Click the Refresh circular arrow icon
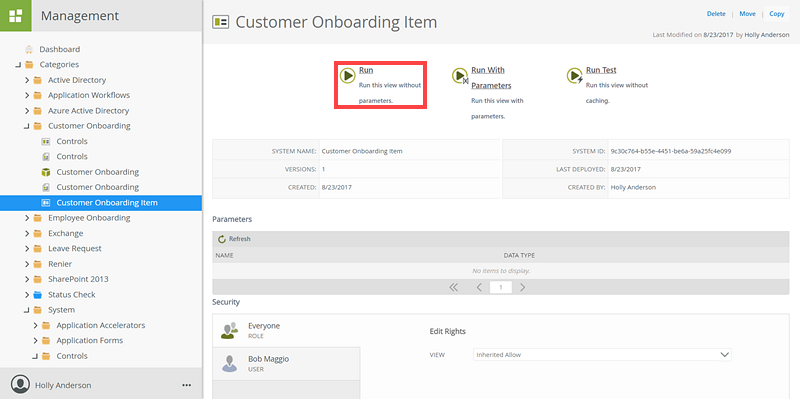800x399 pixels. point(222,239)
